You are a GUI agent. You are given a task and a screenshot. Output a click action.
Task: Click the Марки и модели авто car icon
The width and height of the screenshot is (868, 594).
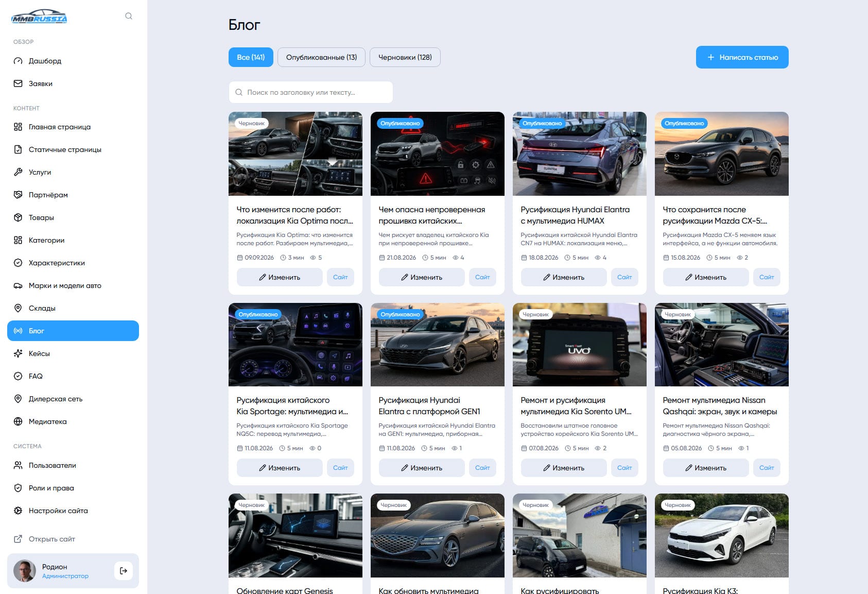pos(18,285)
